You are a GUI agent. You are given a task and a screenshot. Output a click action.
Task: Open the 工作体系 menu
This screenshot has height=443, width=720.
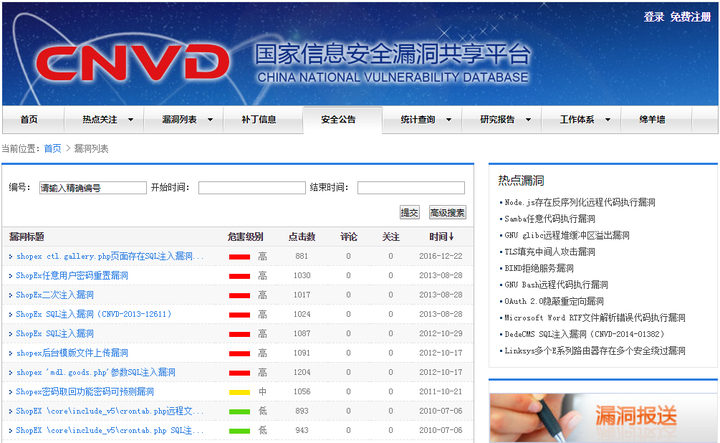pyautogui.click(x=577, y=120)
